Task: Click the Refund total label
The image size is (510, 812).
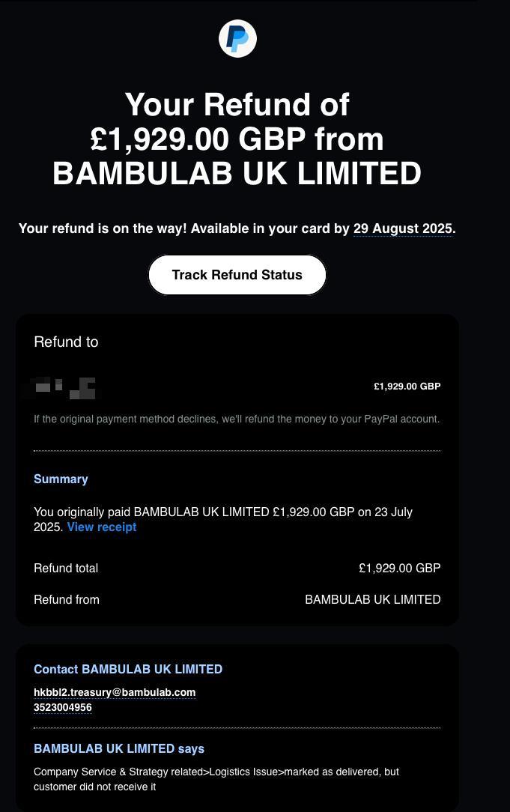Action: click(66, 569)
